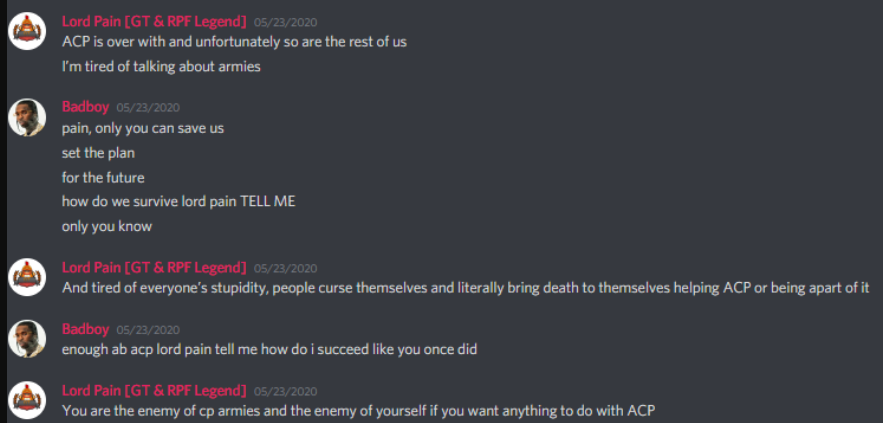Viewport: 883px width, 423px height.
Task: Click Badboy's avatar beside 'enough ab acp' message
Action: pyautogui.click(x=27, y=339)
